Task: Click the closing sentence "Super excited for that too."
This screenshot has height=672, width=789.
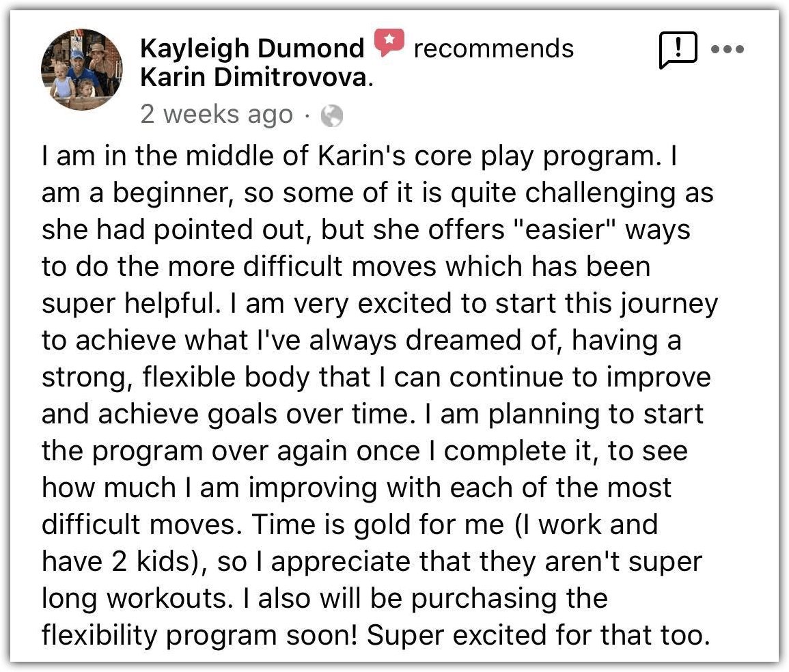Action: [x=536, y=635]
